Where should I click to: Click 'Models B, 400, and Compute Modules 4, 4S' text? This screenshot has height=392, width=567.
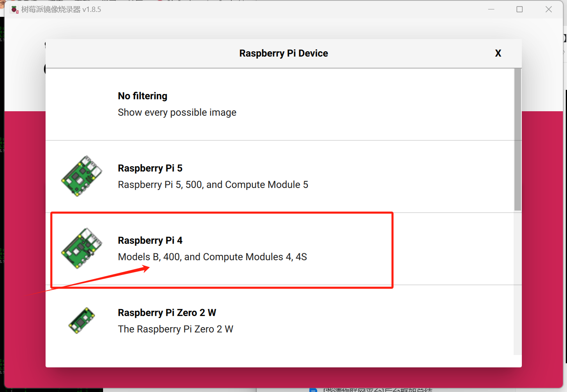pos(212,257)
